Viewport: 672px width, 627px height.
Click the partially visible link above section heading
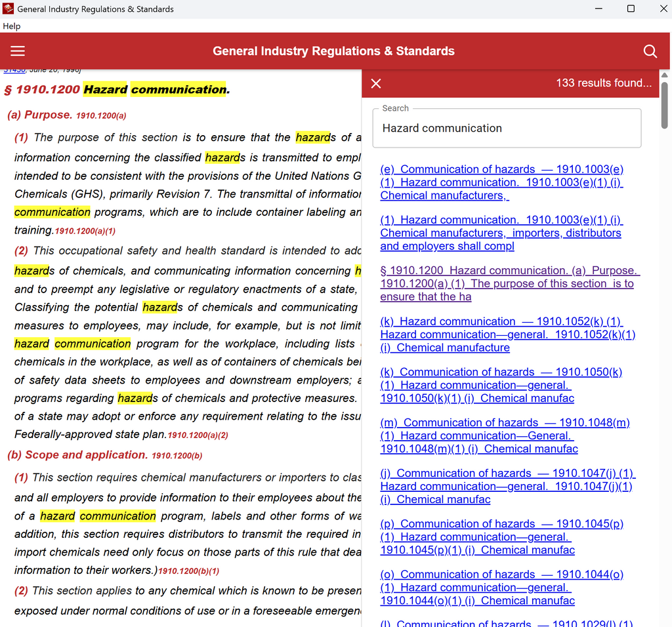(14, 70)
